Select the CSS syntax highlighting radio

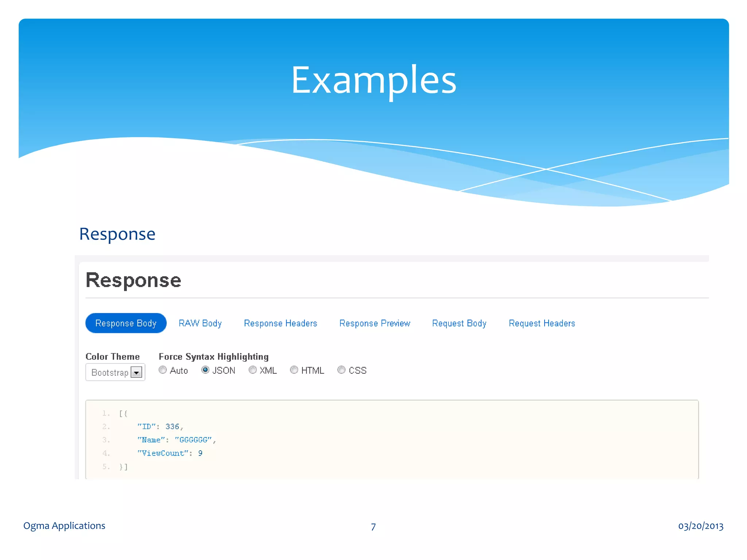point(341,370)
